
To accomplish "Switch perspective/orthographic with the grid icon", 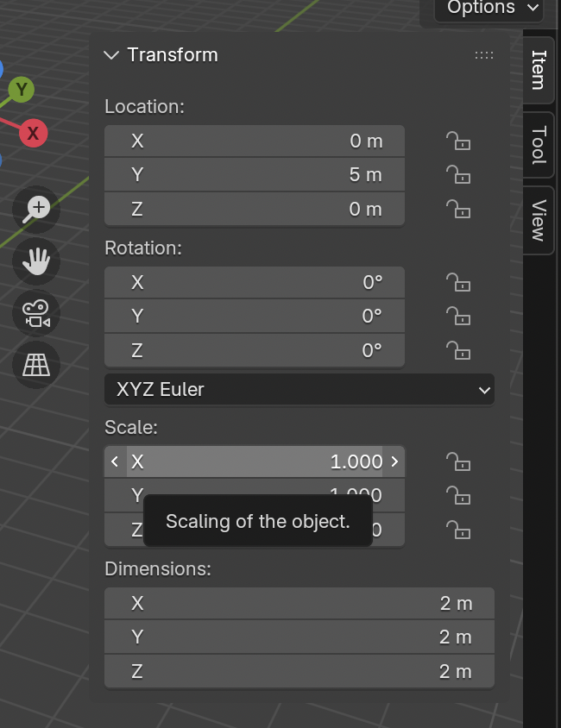I will coord(36,364).
